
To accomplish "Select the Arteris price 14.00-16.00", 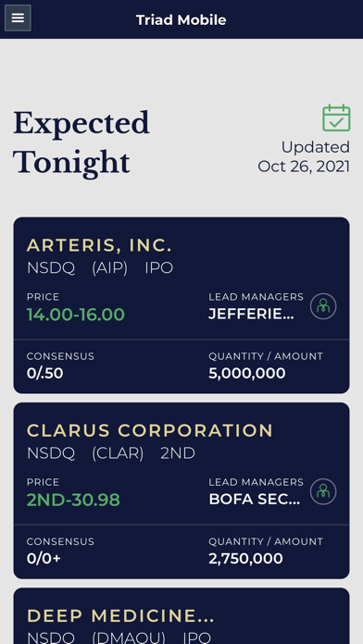I will click(x=76, y=315).
